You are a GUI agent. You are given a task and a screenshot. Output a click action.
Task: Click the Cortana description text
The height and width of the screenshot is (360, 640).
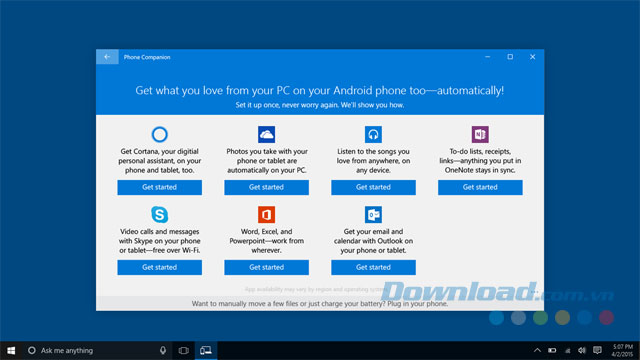click(160, 161)
